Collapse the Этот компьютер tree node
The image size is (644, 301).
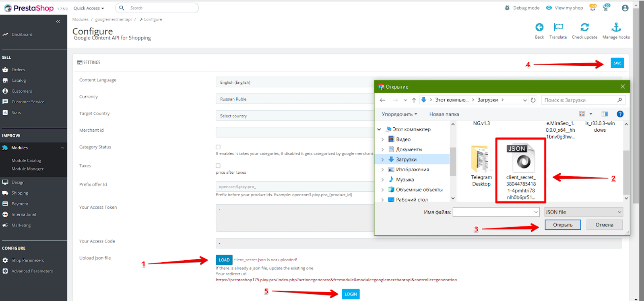379,129
